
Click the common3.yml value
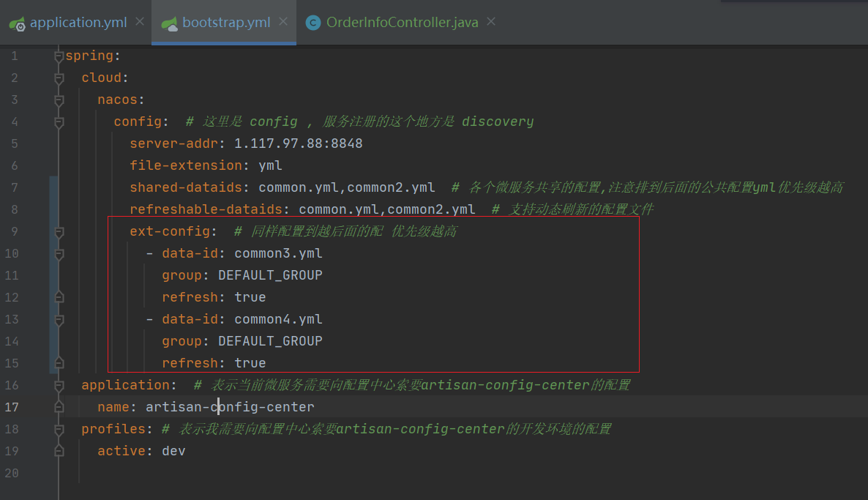(x=278, y=253)
